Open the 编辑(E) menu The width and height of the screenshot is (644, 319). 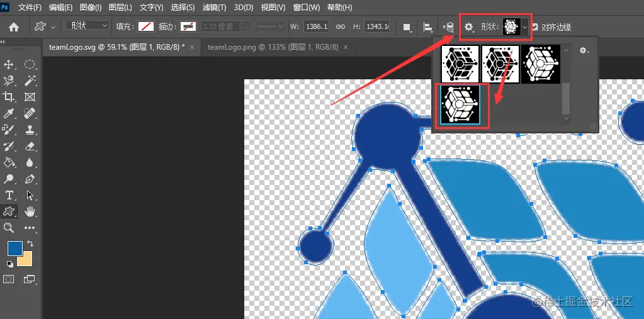point(60,8)
